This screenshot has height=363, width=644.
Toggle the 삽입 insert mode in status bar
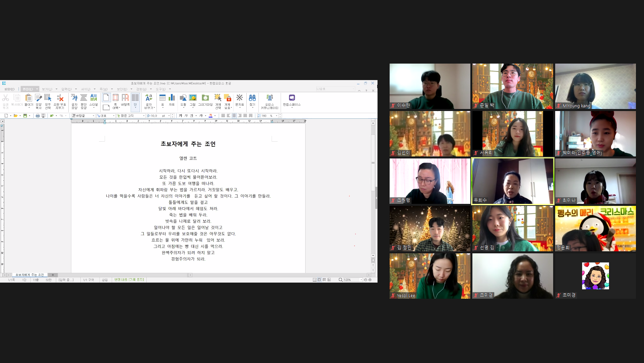[x=105, y=280]
